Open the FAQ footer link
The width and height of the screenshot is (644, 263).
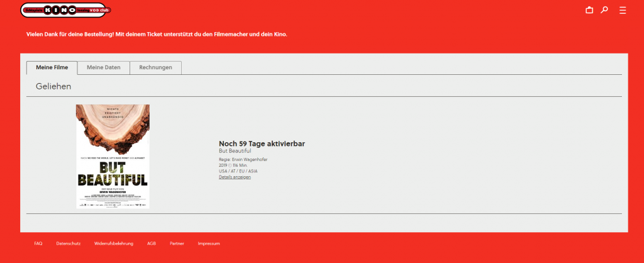click(x=38, y=243)
